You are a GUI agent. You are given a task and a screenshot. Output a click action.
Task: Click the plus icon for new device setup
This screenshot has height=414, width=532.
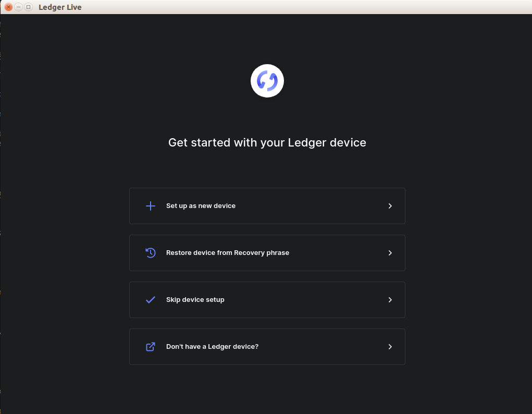pos(150,206)
